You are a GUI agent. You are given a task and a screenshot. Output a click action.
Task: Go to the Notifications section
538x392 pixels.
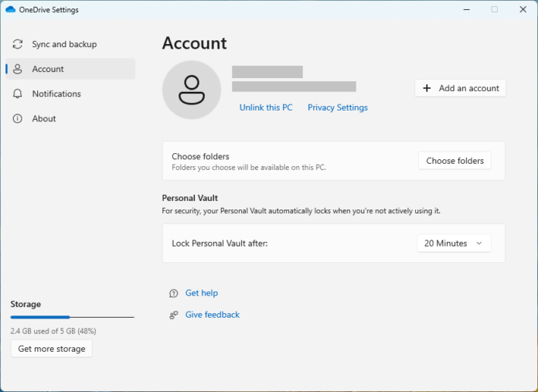(70, 94)
